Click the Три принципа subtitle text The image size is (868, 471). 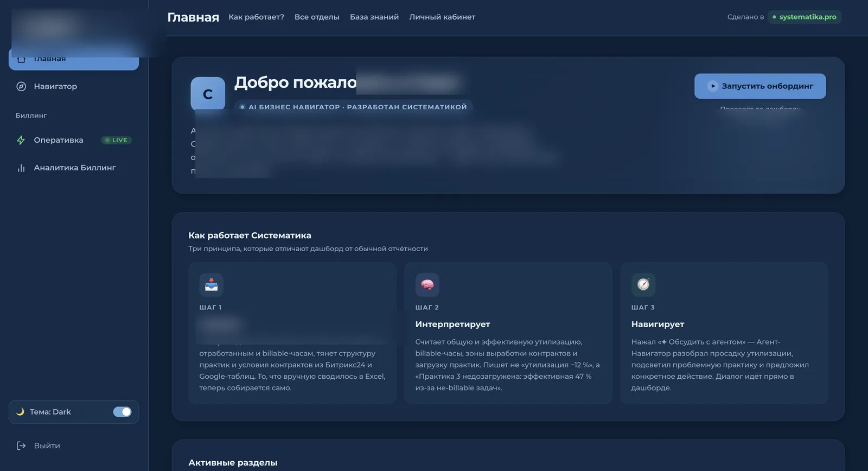(x=308, y=249)
